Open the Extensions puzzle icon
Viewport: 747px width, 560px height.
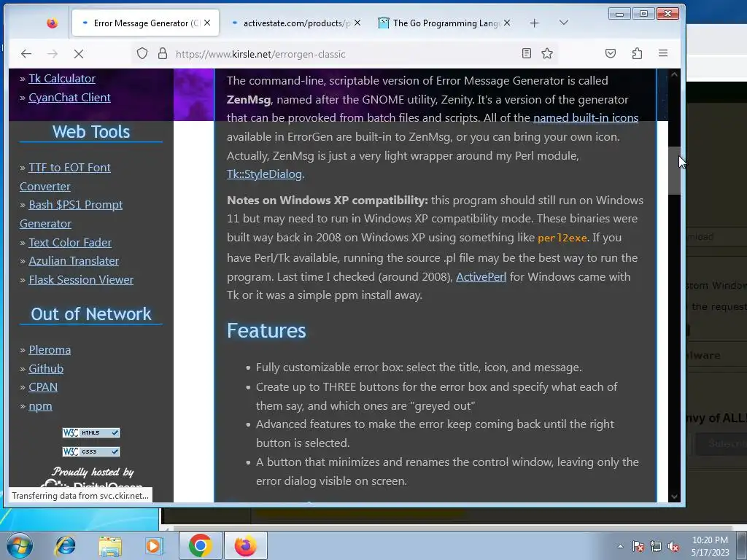pos(637,53)
